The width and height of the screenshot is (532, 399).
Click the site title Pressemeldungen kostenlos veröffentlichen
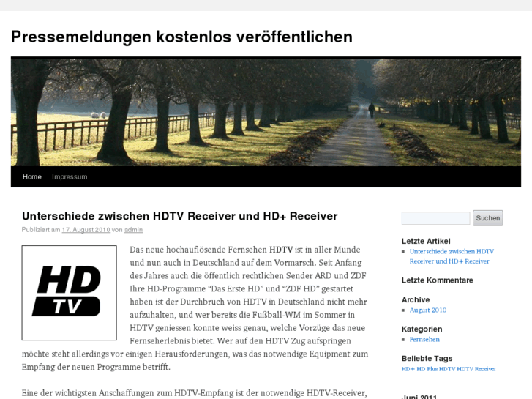181,37
